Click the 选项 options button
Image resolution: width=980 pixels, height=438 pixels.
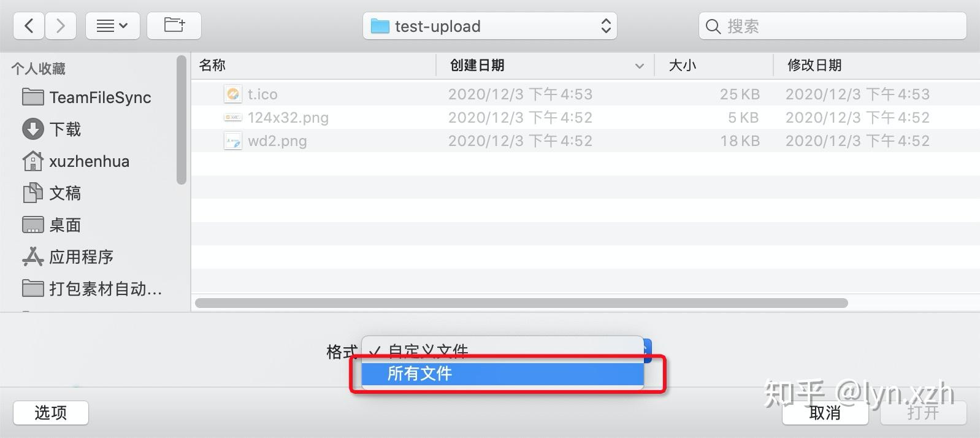tap(51, 413)
